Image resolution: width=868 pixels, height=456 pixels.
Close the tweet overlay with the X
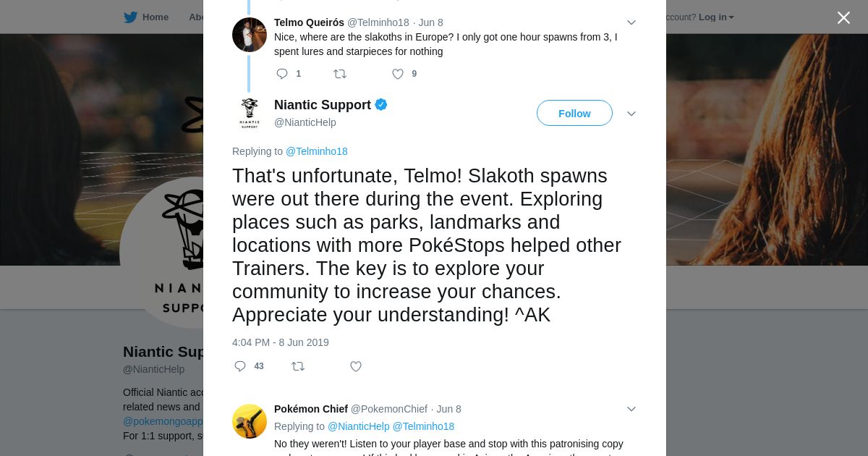pyautogui.click(x=843, y=17)
